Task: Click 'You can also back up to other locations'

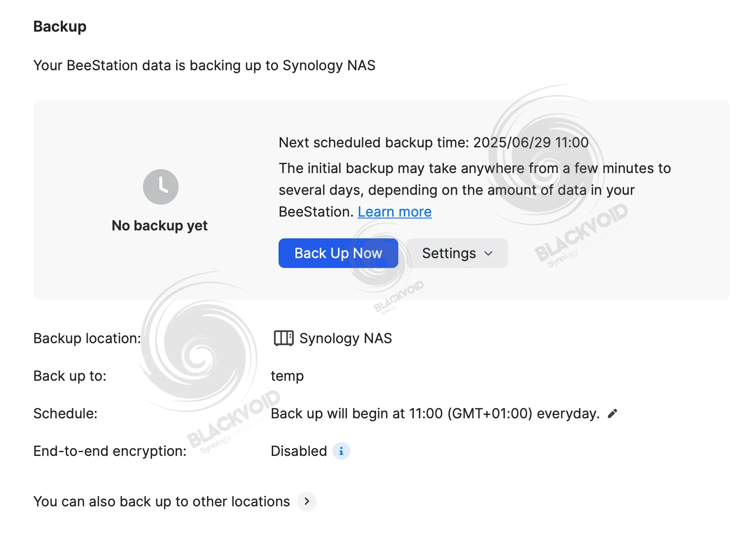Action: coord(161,502)
